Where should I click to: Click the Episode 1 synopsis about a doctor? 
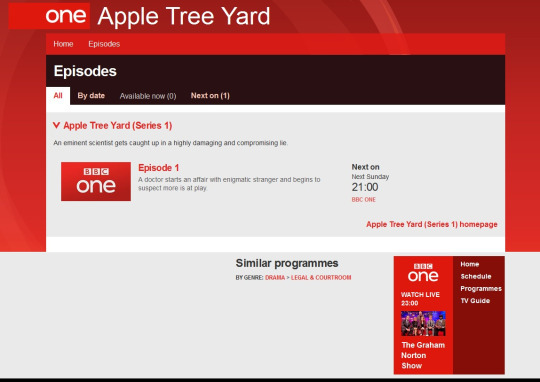229,184
